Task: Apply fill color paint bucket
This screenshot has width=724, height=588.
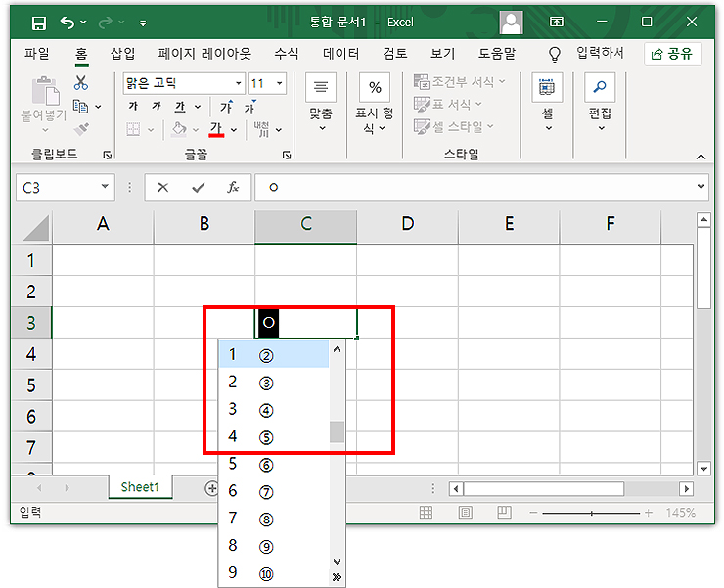Action: coord(179,129)
